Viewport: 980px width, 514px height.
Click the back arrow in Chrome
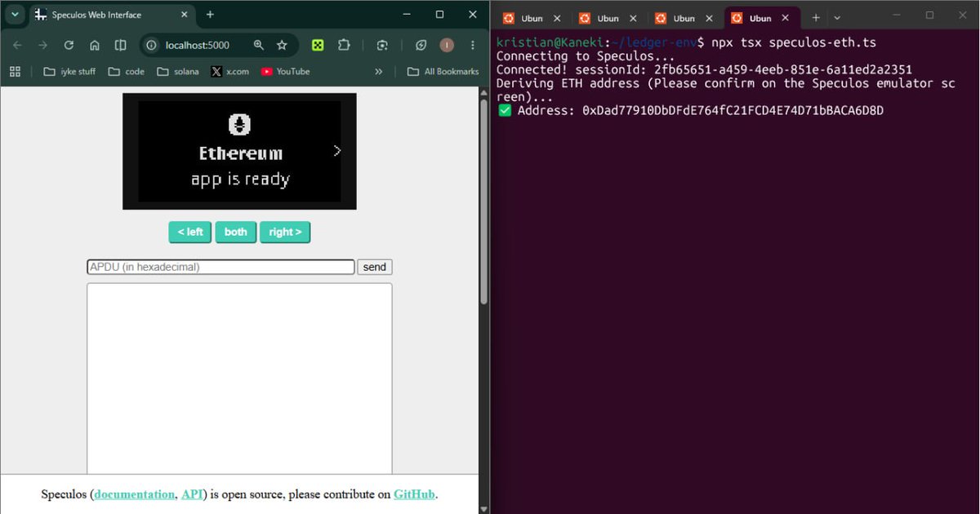[17, 46]
